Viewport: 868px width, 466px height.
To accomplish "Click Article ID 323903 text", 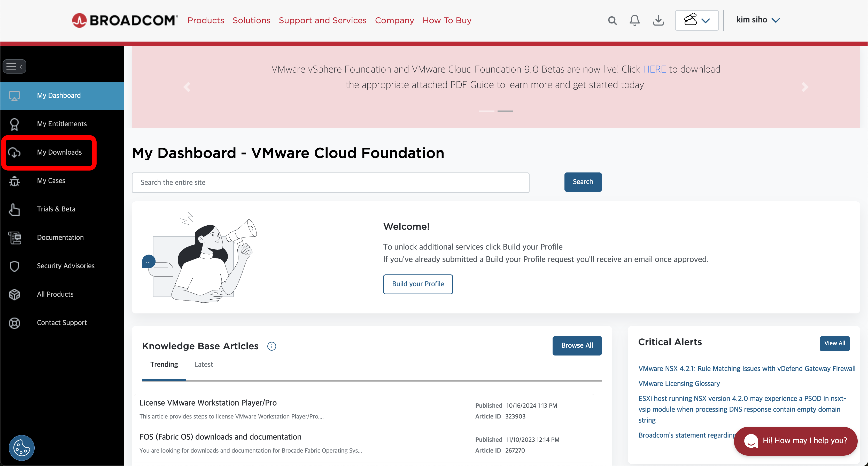I will 500,416.
